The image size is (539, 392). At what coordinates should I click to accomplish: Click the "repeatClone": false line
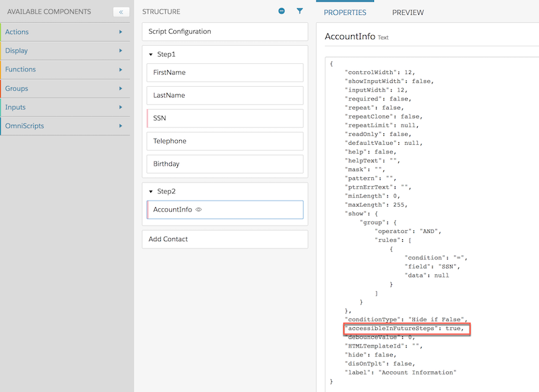[383, 117]
